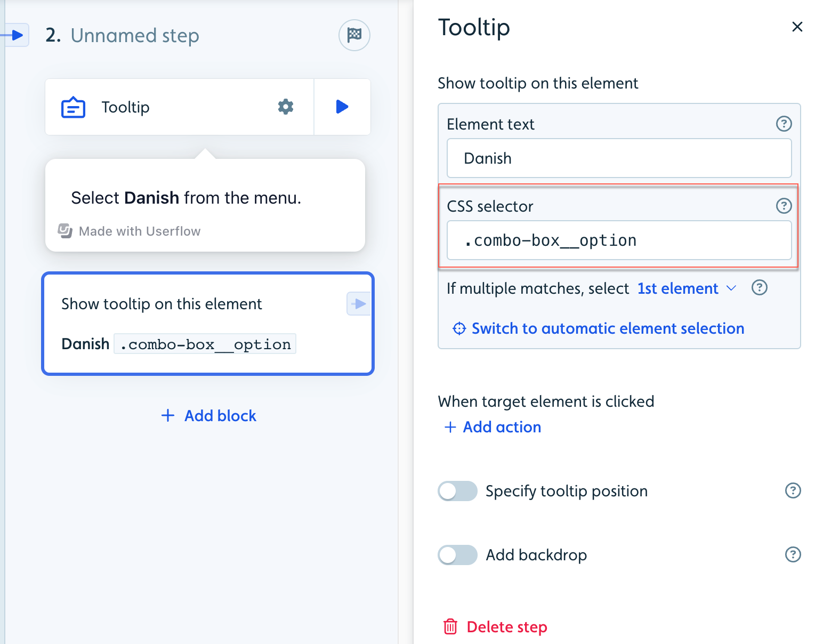Click the CSS selector input field

click(619, 240)
